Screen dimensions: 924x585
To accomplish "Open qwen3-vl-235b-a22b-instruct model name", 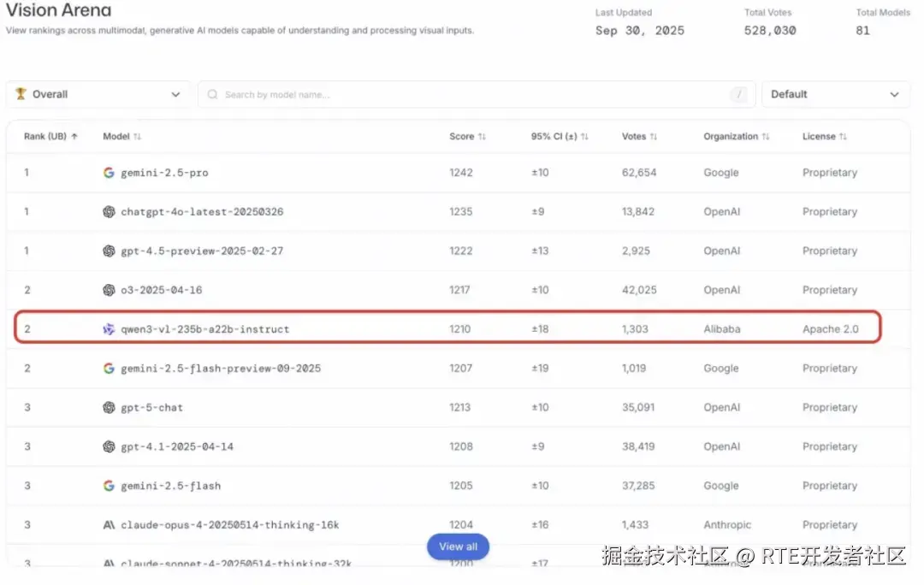I will [x=205, y=329].
